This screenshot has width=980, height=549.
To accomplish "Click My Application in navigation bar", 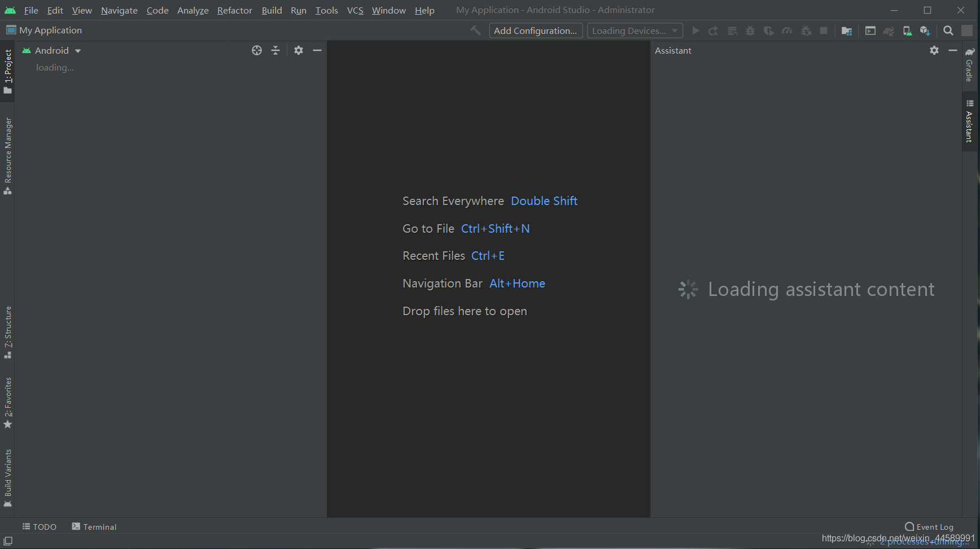I will [x=44, y=30].
